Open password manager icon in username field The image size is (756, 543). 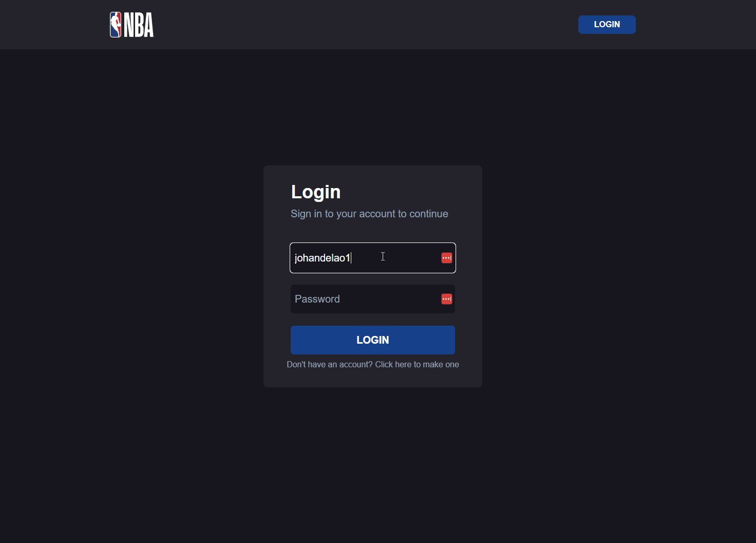point(447,258)
